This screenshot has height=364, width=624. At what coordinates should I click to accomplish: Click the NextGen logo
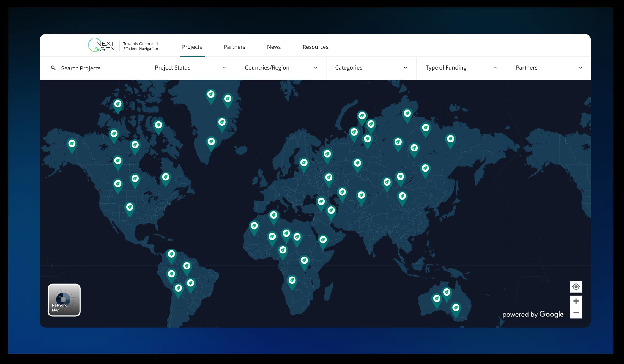point(102,45)
